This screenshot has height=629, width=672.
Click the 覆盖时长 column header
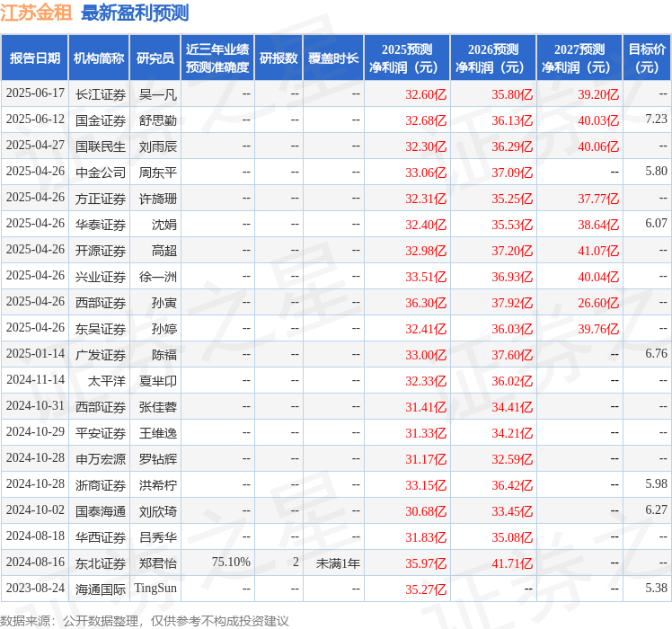(x=333, y=58)
